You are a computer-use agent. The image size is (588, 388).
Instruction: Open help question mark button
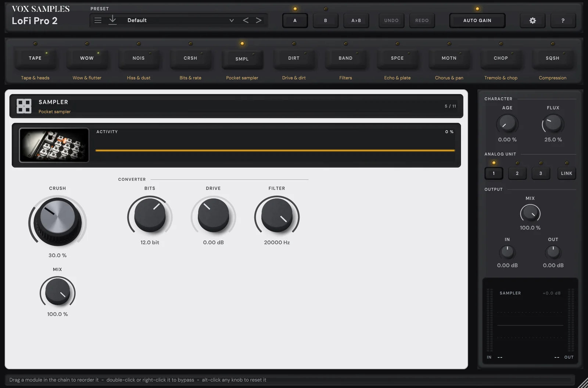pyautogui.click(x=563, y=21)
